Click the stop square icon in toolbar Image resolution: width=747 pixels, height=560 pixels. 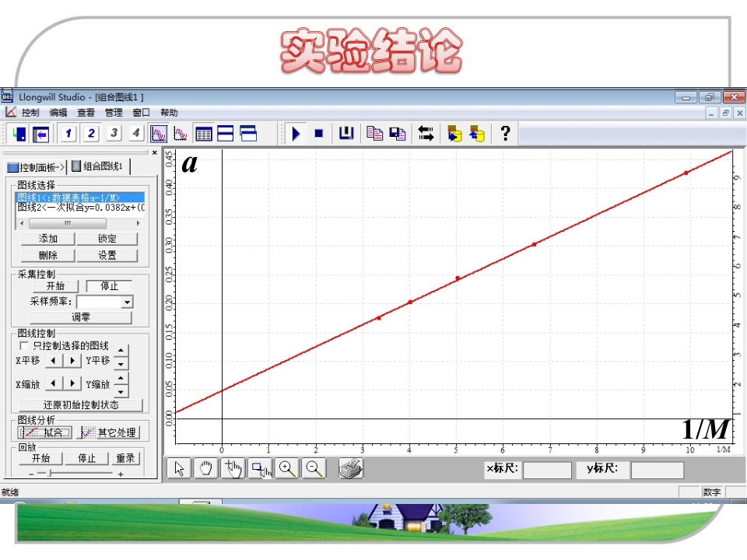tap(319, 134)
